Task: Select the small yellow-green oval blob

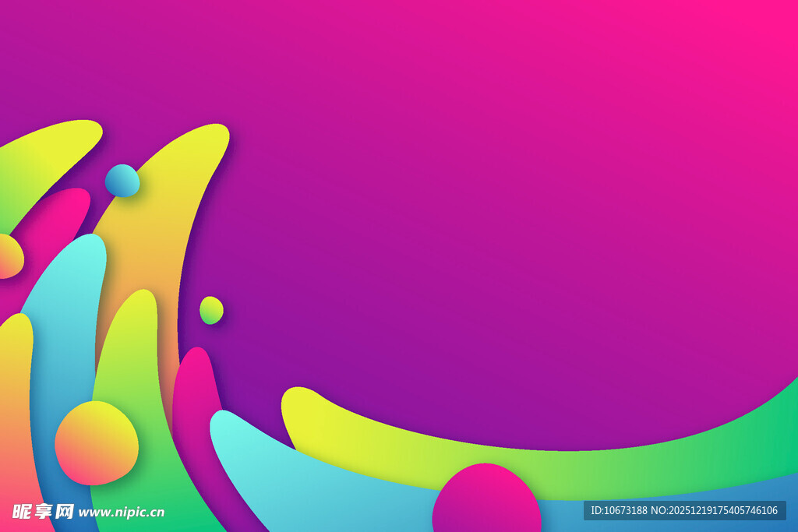Action: point(211,310)
